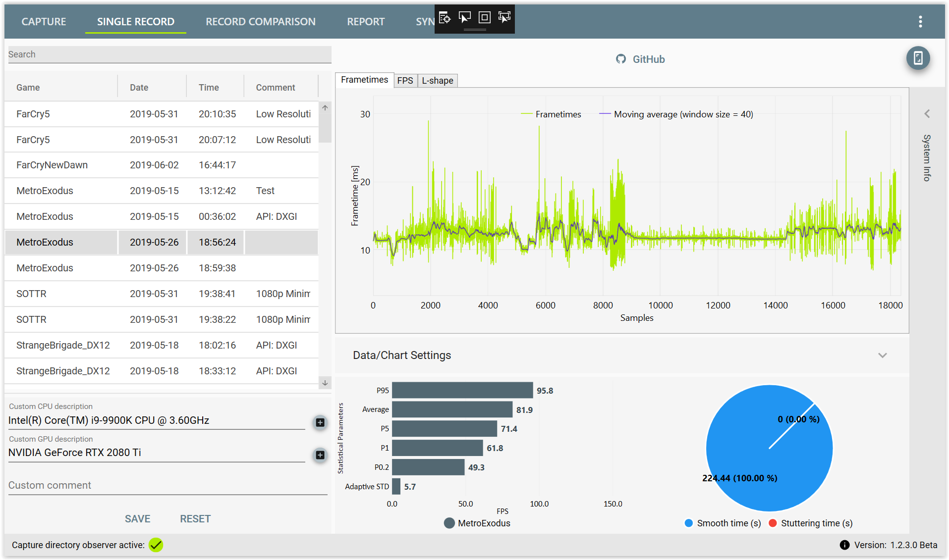949x560 pixels.
Task: Activate the select element debug tool
Action: 464,18
